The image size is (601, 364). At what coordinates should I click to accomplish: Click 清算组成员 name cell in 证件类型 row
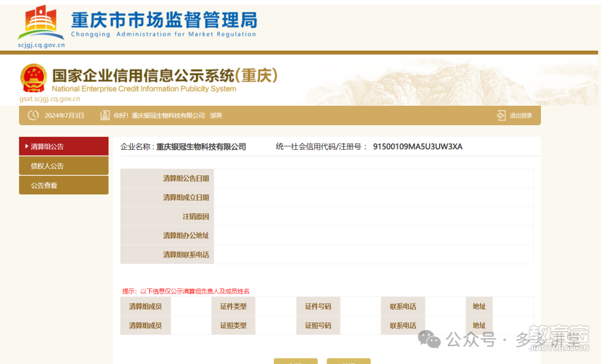tap(191, 307)
